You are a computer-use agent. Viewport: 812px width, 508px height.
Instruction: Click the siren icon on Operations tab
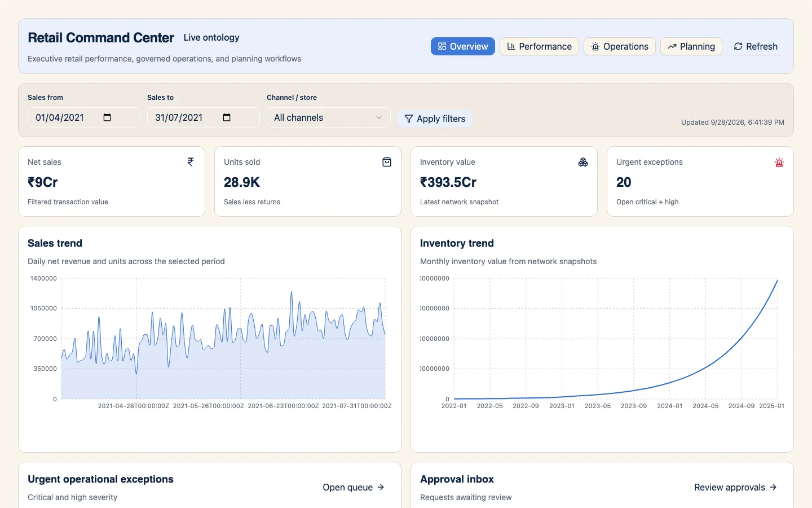tap(595, 46)
